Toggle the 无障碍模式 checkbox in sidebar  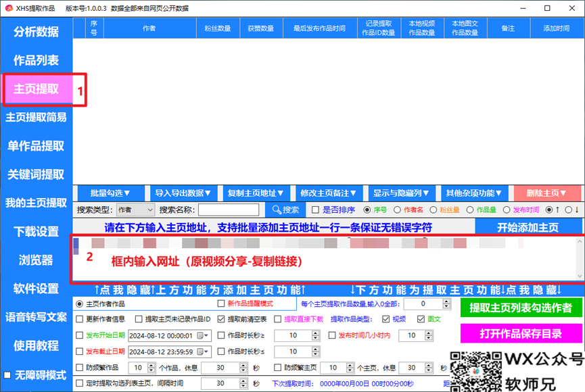(x=7, y=375)
